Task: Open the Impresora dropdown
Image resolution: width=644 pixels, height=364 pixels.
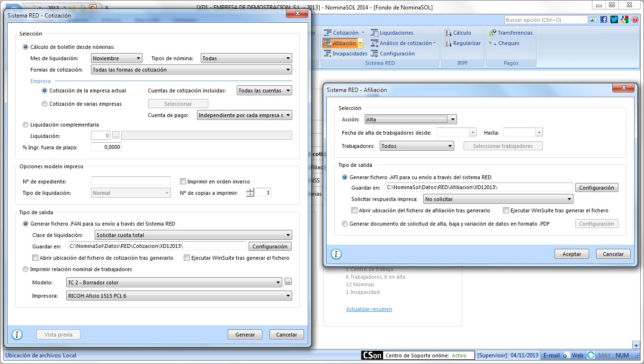Action: point(179,296)
